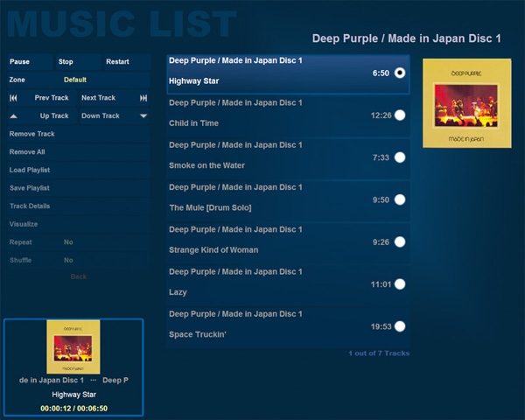Click the Highway Star track title in list

pyautogui.click(x=194, y=81)
